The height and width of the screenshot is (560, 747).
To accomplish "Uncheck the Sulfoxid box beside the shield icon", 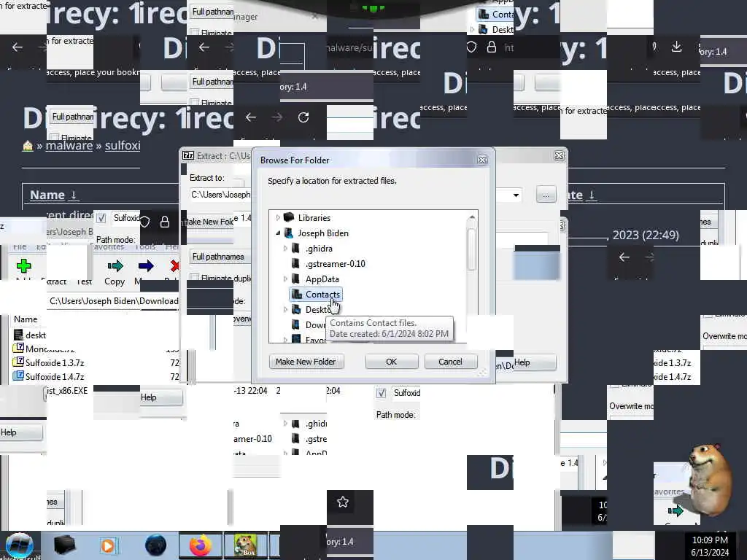I will pos(101,218).
